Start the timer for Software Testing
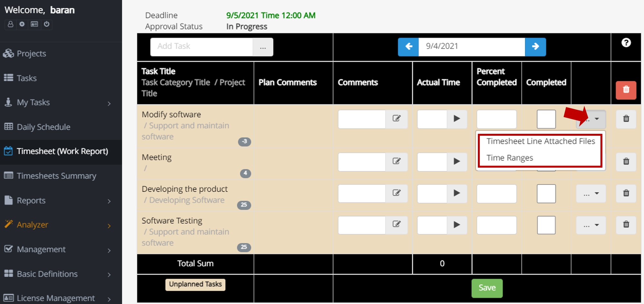644x304 pixels. coord(457,225)
